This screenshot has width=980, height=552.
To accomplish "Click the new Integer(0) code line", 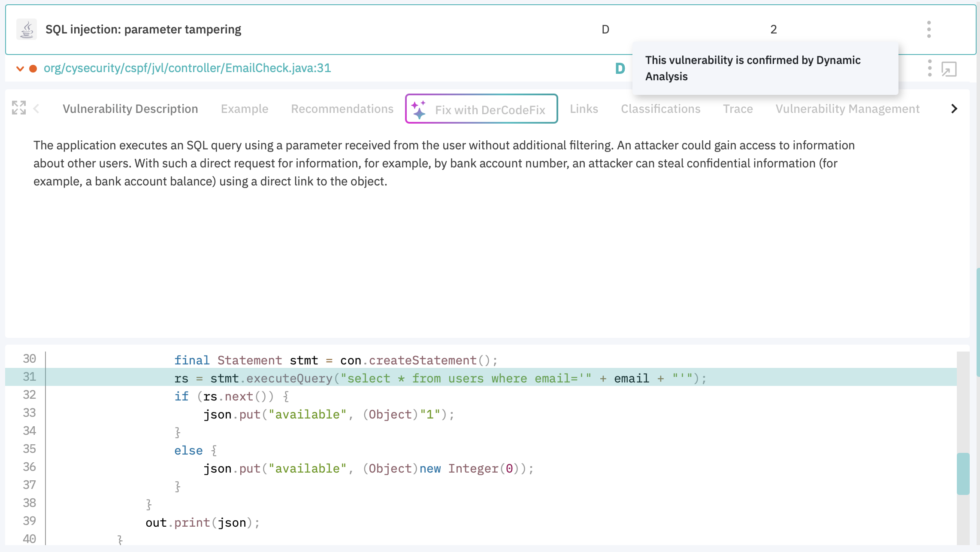I will point(369,469).
